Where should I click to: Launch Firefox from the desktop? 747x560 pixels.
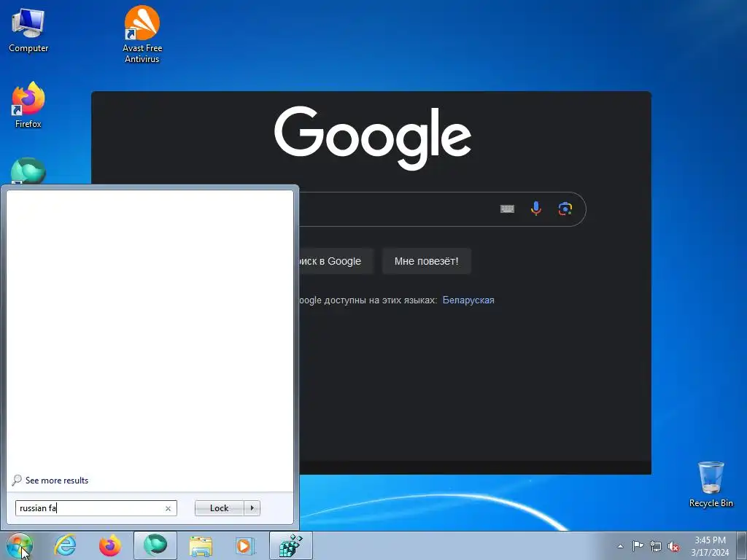28,105
